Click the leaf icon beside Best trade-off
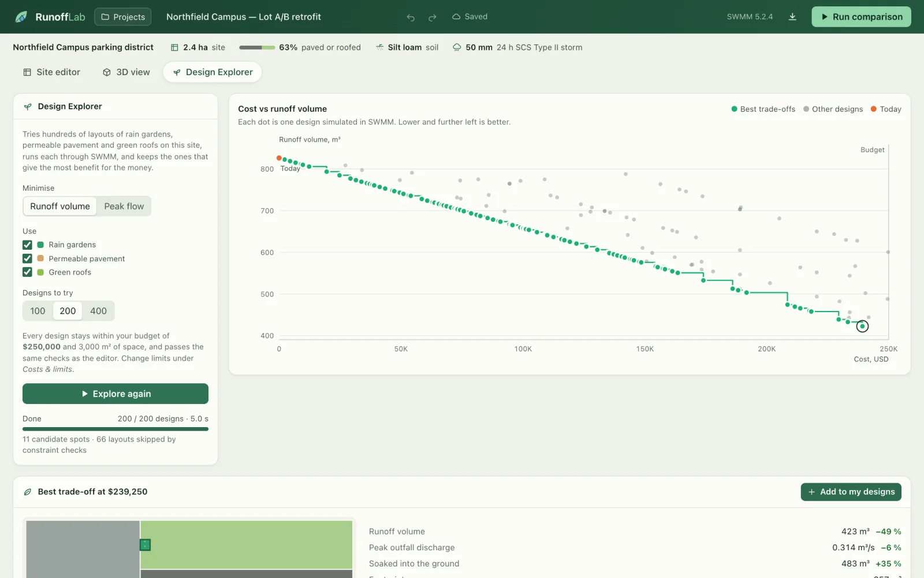The image size is (924, 578). [x=27, y=492]
